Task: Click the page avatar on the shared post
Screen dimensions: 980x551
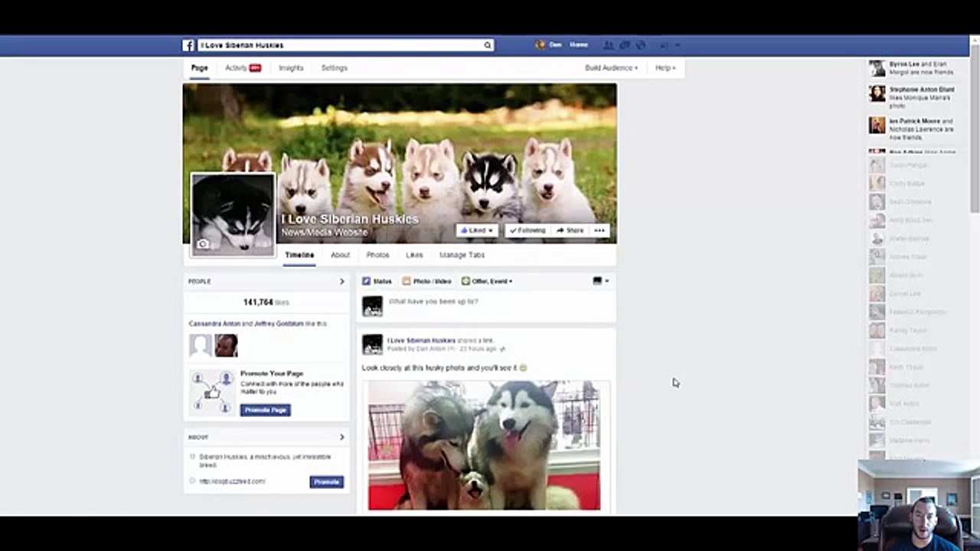Action: click(x=372, y=344)
